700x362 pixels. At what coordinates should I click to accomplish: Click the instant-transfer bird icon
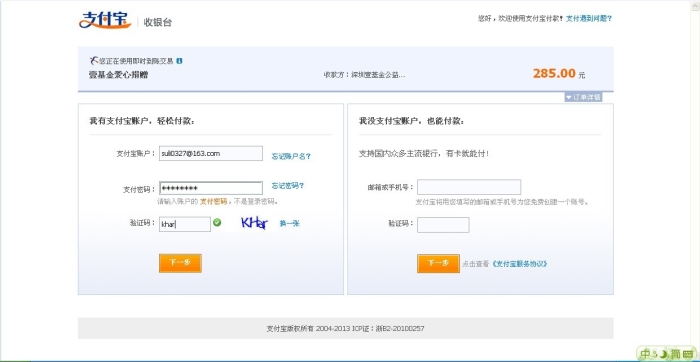click(x=94, y=60)
